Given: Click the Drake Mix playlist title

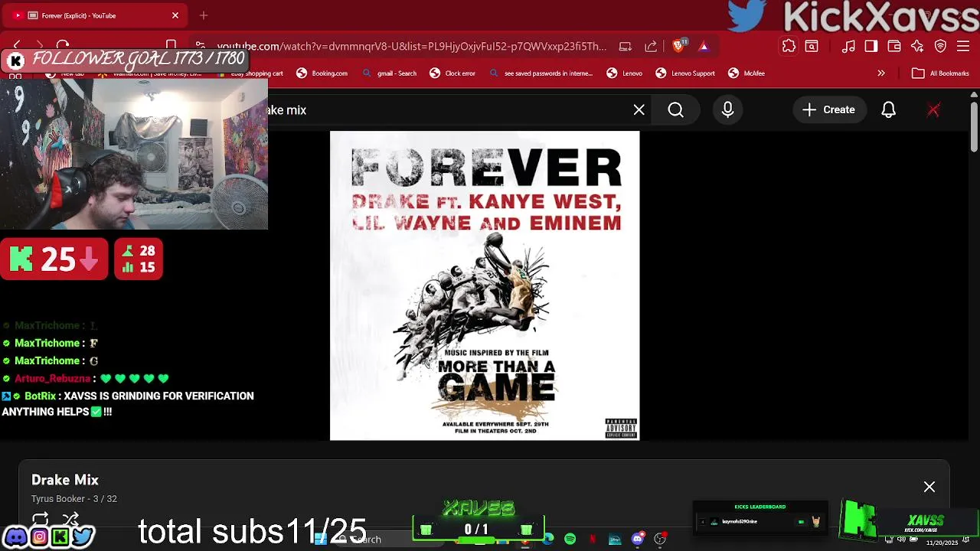Looking at the screenshot, I should (x=65, y=480).
